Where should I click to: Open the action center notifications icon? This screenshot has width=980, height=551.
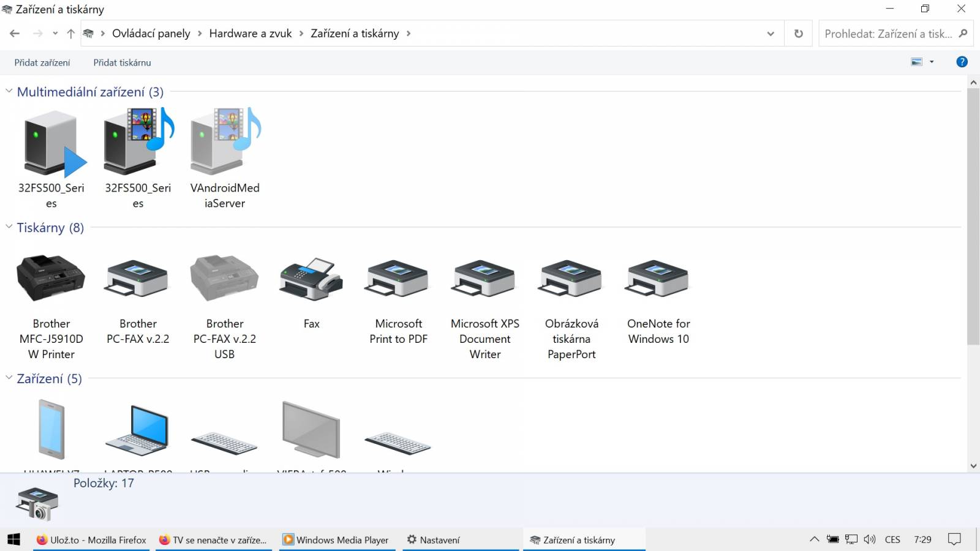point(954,539)
